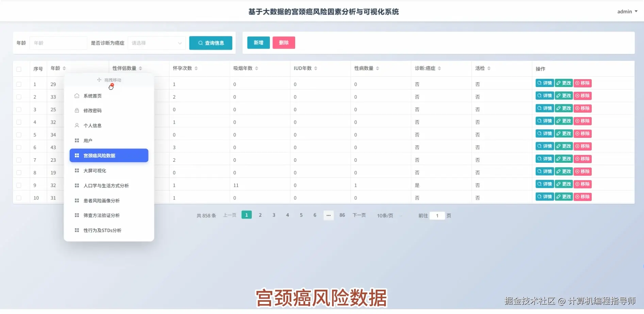Open 人口学与生活方式分析 menu item

pos(109,186)
